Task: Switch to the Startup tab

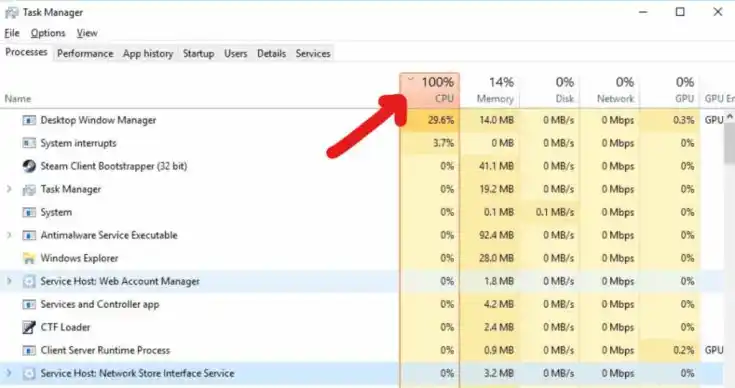Action: coord(198,54)
